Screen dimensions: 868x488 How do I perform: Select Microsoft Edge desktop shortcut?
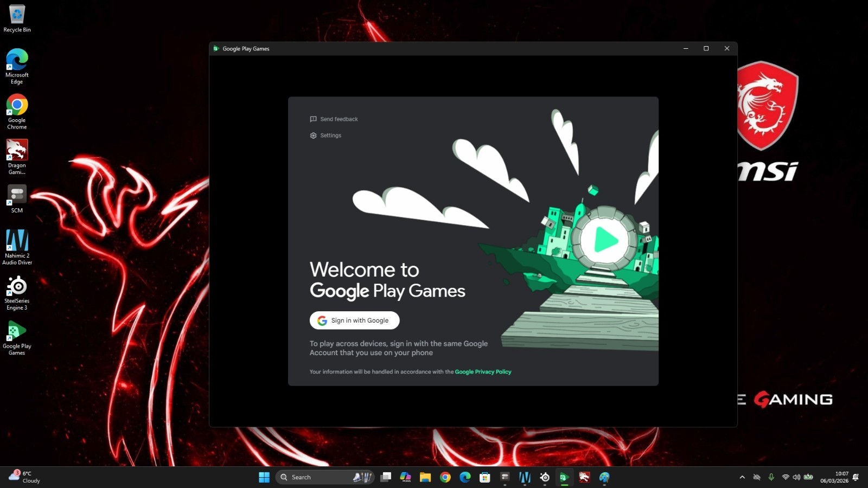[17, 66]
